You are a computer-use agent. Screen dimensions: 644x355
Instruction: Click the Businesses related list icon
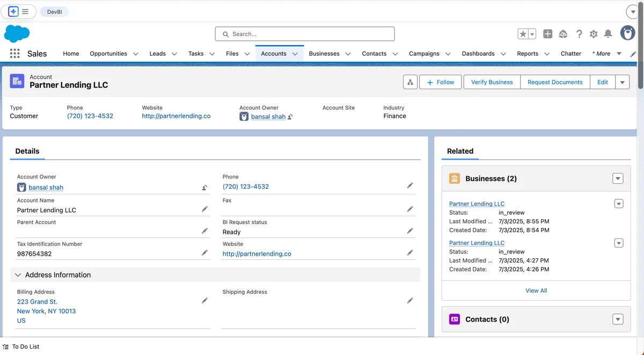[x=455, y=178]
